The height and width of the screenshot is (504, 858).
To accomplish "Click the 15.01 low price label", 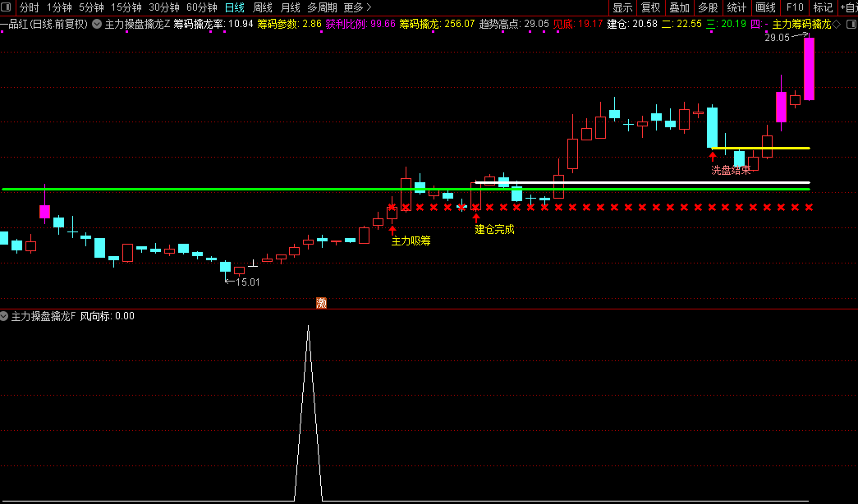I will [x=248, y=282].
